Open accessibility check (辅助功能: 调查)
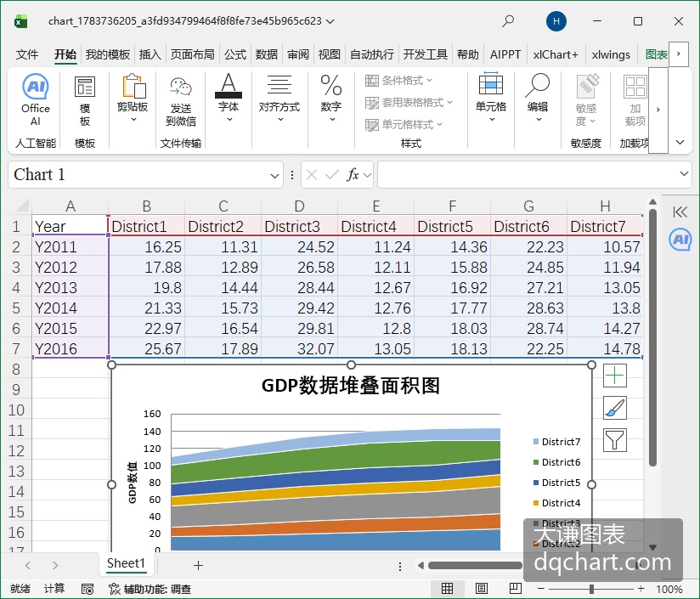 pos(150,589)
